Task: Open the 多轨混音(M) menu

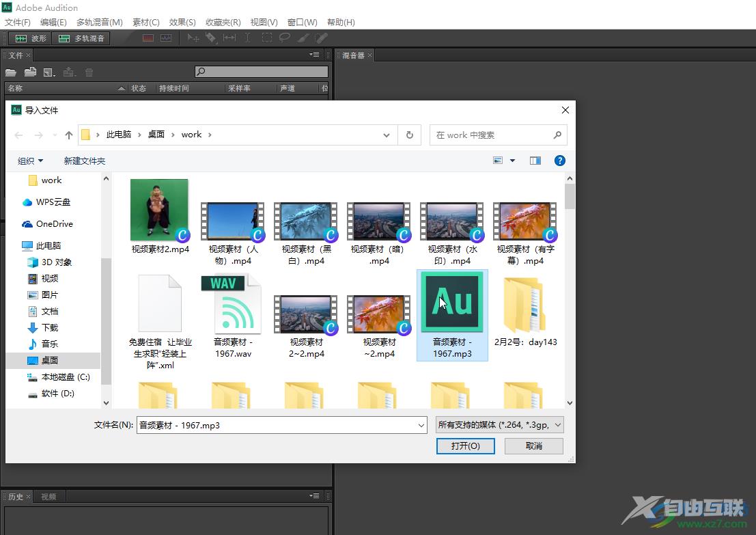Action: click(99, 22)
